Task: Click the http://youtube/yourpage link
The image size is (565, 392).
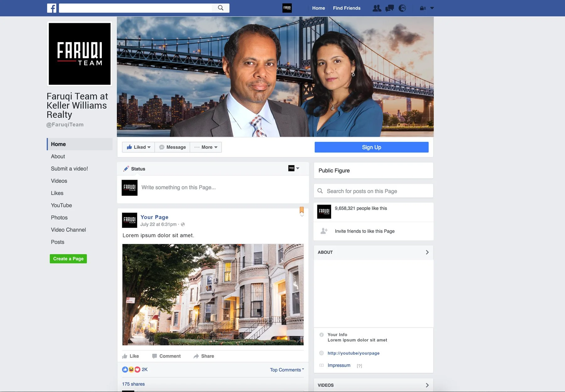Action: click(x=353, y=353)
